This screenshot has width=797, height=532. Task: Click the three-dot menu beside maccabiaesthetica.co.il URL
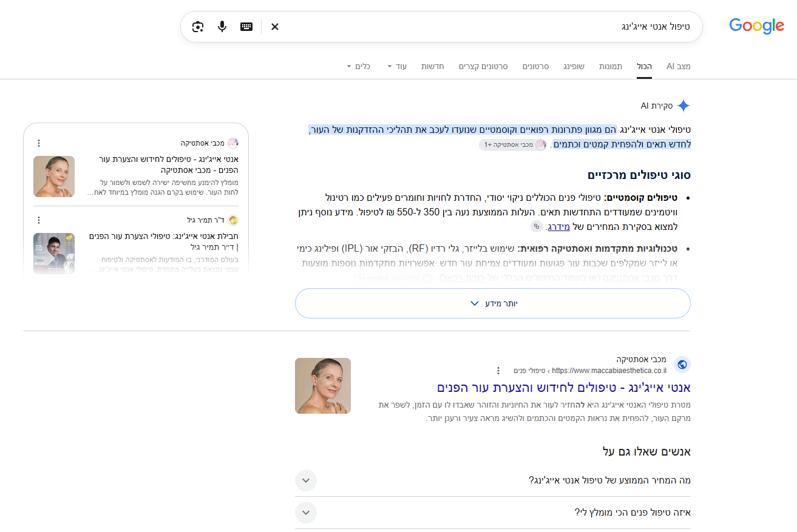[498, 371]
